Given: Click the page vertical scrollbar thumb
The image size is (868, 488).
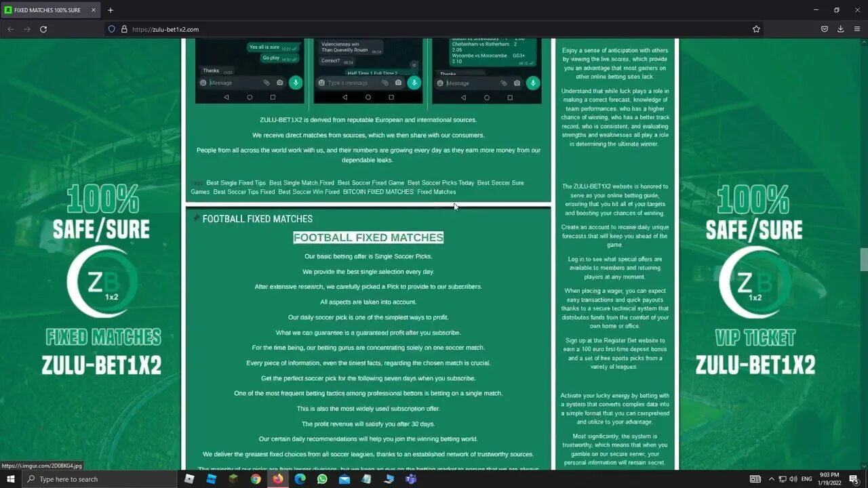Looking at the screenshot, I should [863, 259].
